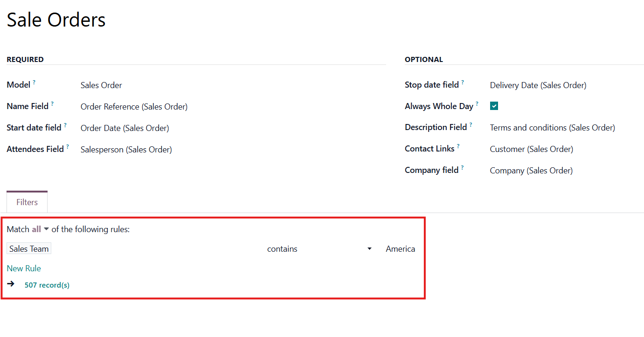Open the Model selection showing Sales Order
Screen dimensions: 644x337
coord(101,85)
